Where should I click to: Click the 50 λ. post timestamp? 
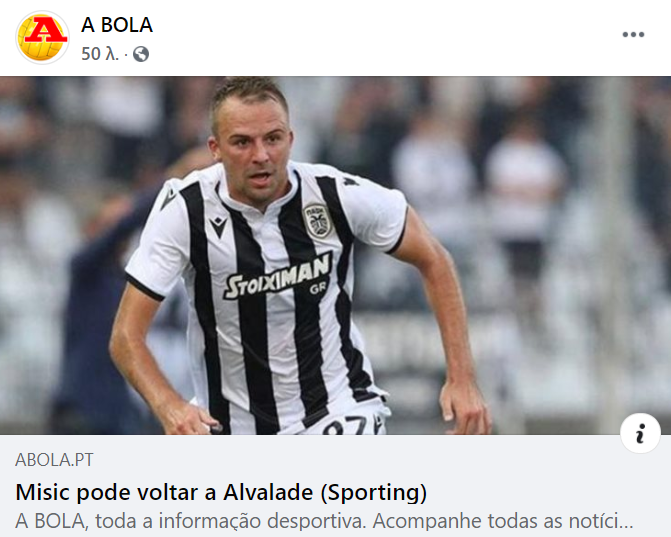100,54
